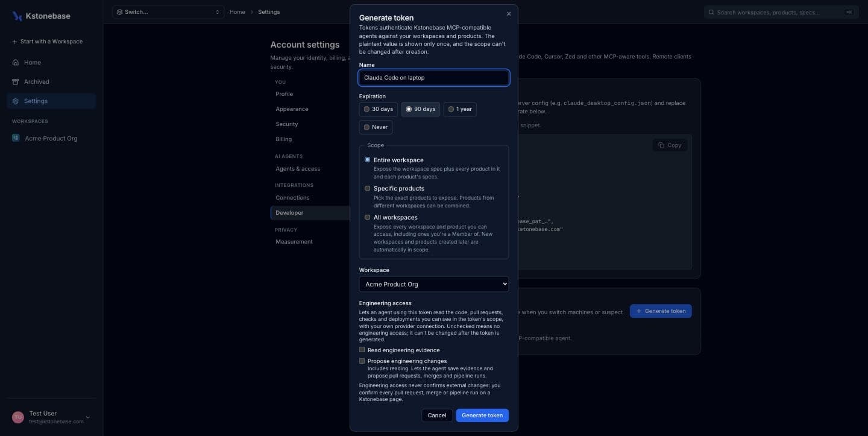
Task: Open the Connections settings section
Action: point(292,198)
